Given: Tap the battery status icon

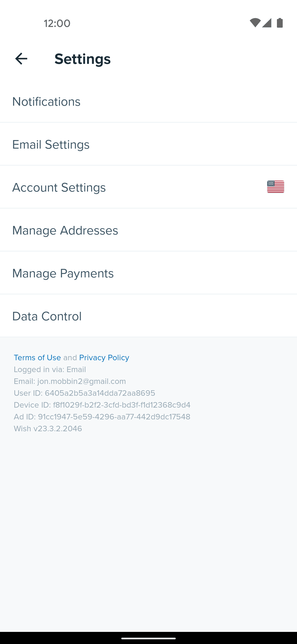Looking at the screenshot, I should (x=280, y=23).
